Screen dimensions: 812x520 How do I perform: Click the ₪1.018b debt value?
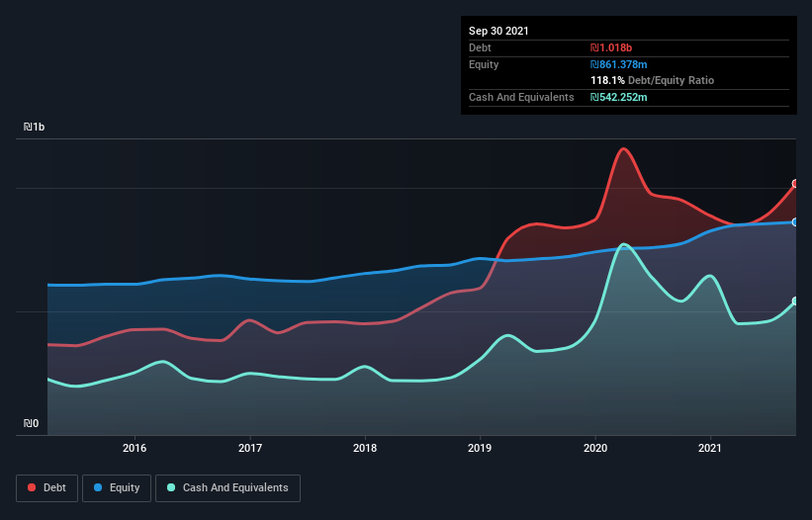point(611,47)
